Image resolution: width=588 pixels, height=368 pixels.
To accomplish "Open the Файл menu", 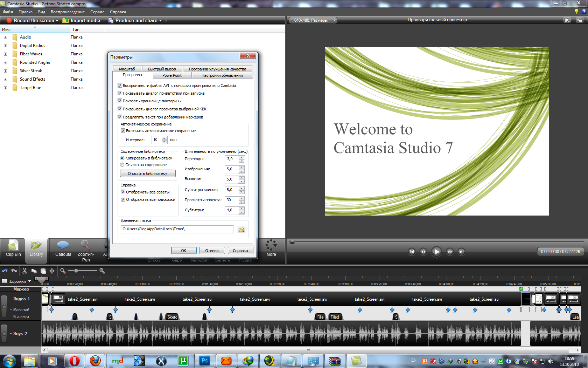I will (x=8, y=12).
